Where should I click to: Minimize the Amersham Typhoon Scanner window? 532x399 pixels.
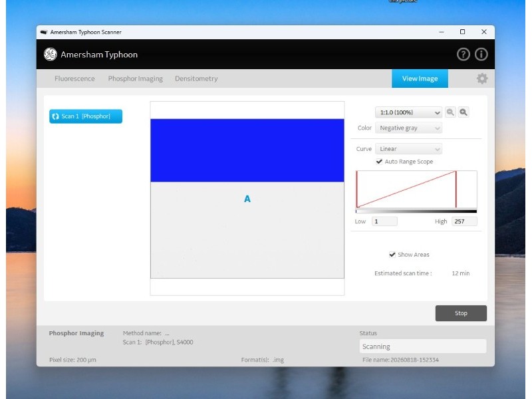(442, 32)
